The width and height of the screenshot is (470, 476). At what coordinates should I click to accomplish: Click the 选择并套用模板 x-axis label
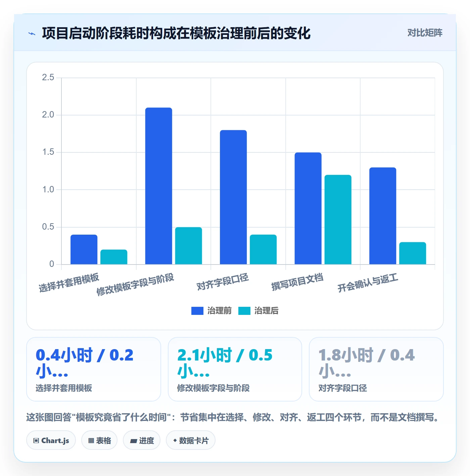69,283
